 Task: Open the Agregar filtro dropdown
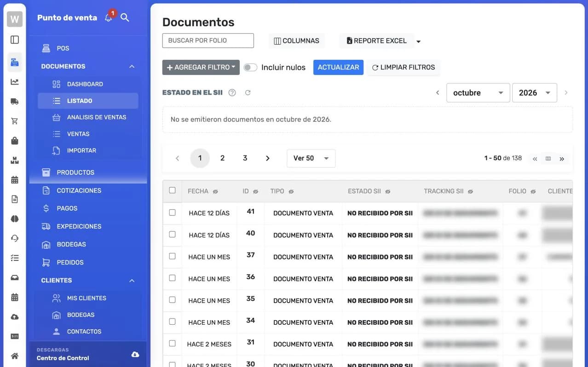point(201,67)
